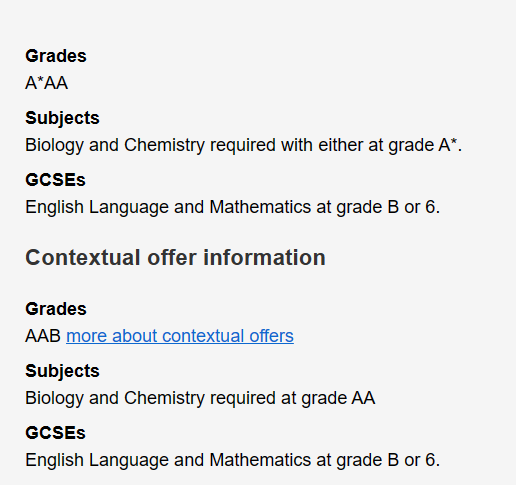Click the 'GCSEs' label in the contextual offer section
The image size is (516, 485).
tap(55, 433)
